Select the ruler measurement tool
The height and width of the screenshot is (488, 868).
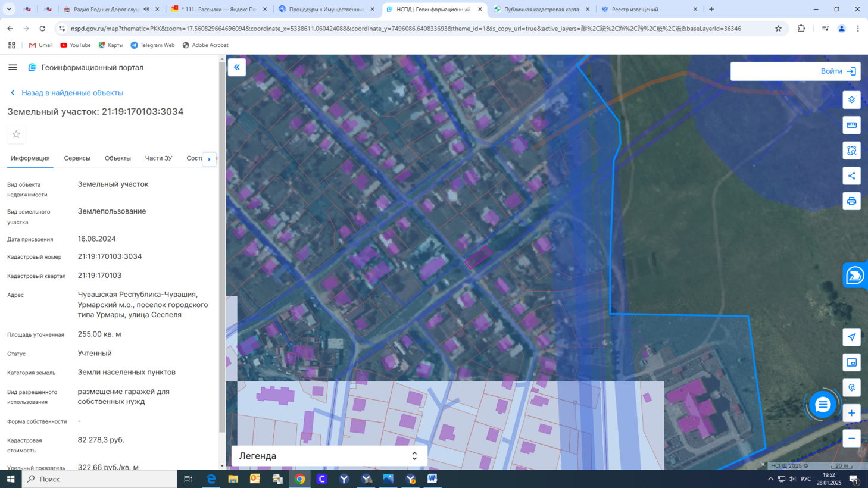coord(851,126)
